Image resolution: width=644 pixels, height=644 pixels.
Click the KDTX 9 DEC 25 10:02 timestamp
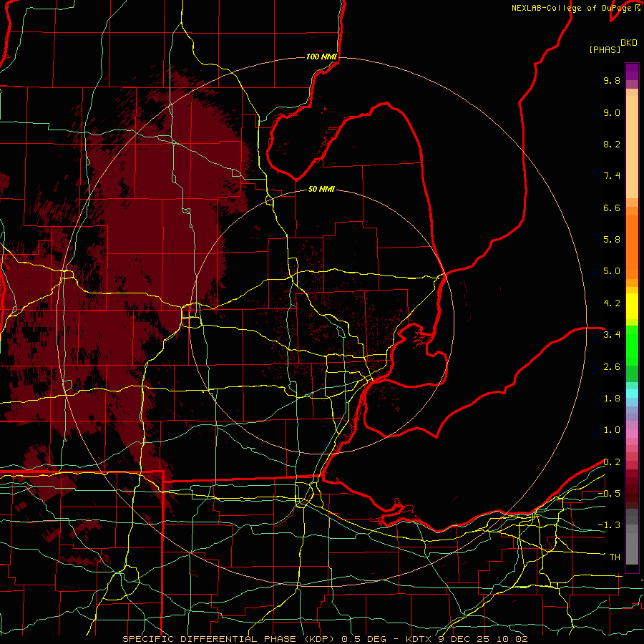click(x=467, y=639)
